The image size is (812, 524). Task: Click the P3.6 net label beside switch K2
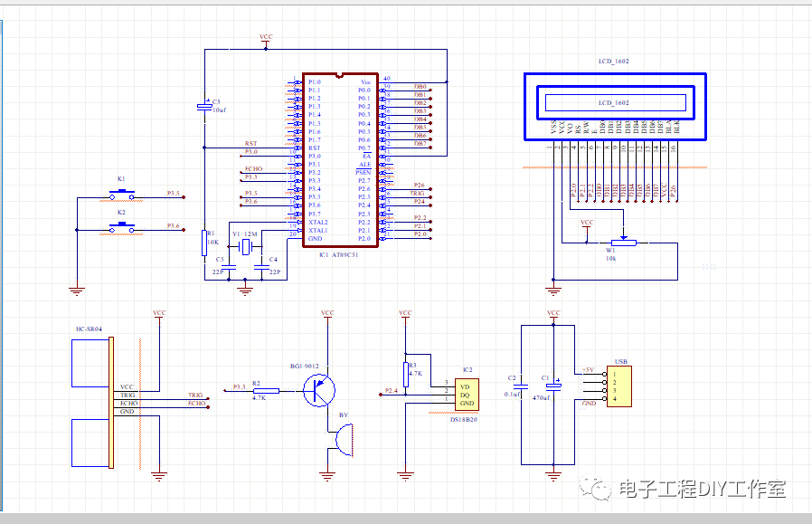click(x=173, y=226)
